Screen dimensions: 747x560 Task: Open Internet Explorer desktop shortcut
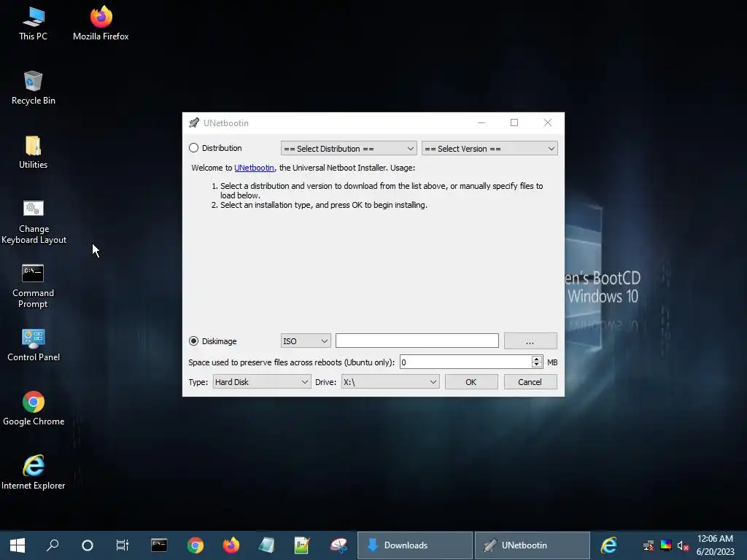[34, 472]
